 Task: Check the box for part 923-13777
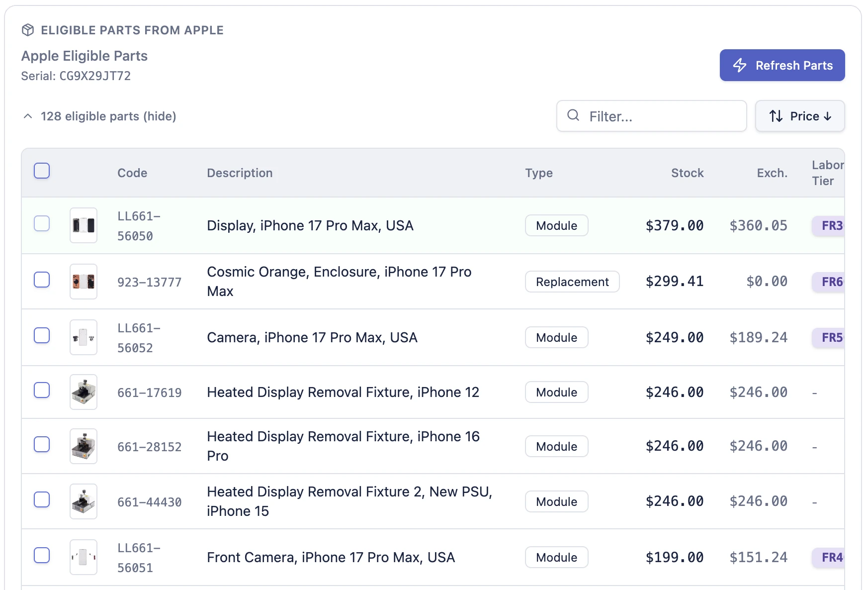(42, 280)
